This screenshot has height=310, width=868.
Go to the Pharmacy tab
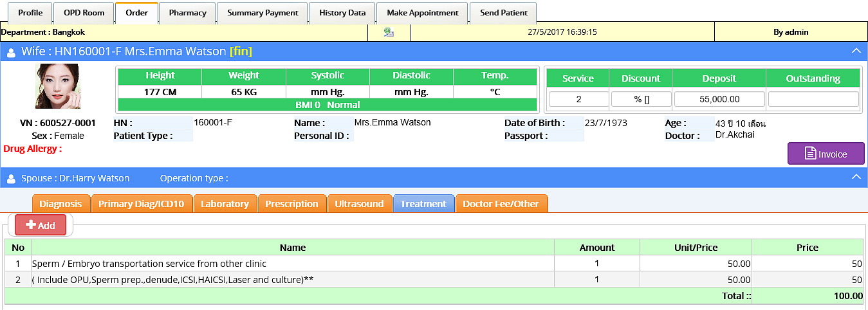[187, 13]
